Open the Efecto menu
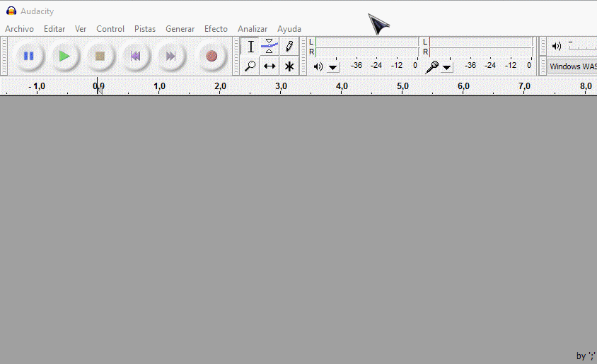The height and width of the screenshot is (364, 597). [x=216, y=29]
